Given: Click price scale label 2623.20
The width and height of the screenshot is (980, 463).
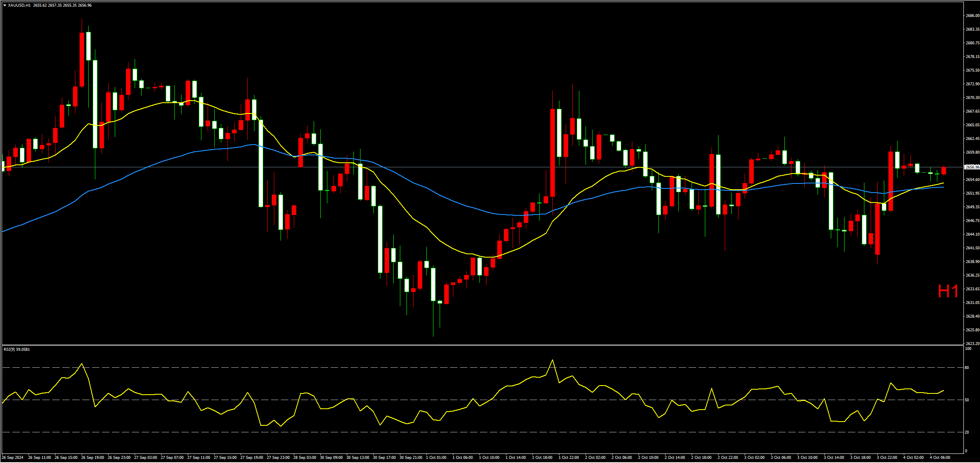Looking at the screenshot, I should [972, 344].
